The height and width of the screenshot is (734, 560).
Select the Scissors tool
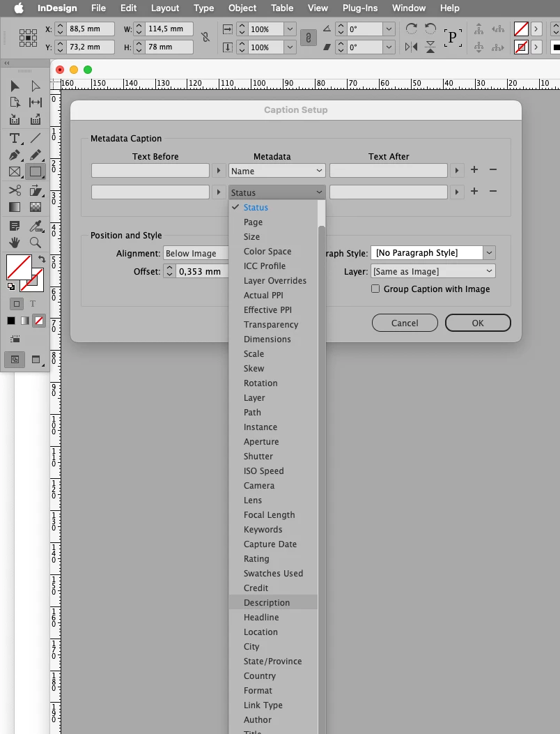(15, 190)
